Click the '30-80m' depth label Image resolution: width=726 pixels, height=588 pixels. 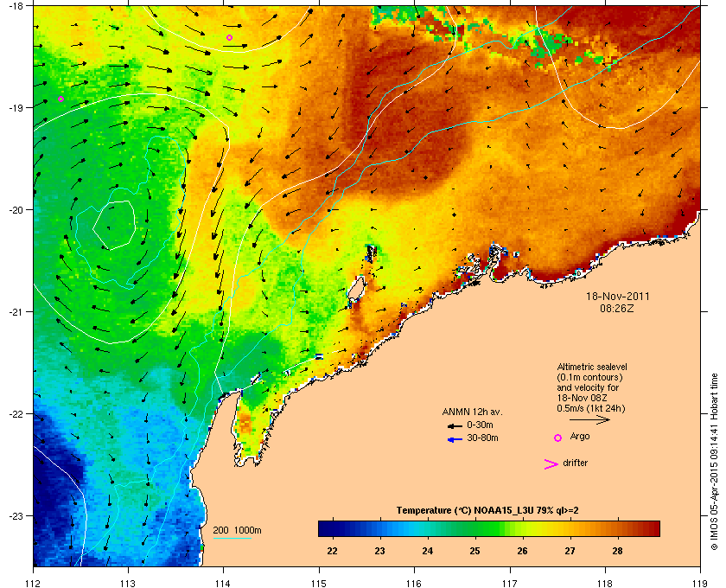482,438
